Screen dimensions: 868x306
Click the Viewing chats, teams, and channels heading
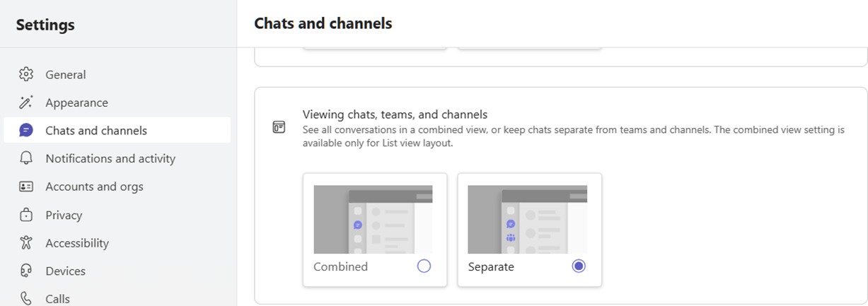pyautogui.click(x=395, y=114)
